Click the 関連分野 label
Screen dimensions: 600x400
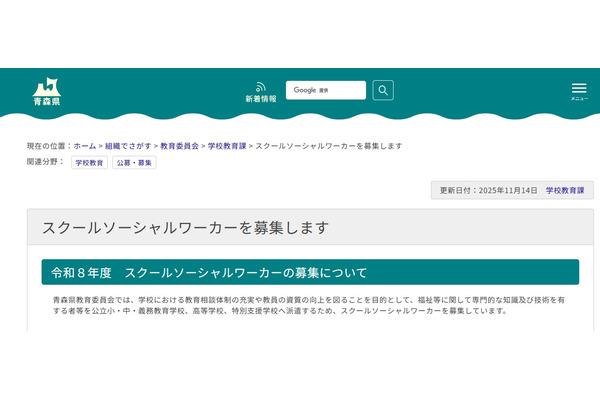pyautogui.click(x=44, y=162)
